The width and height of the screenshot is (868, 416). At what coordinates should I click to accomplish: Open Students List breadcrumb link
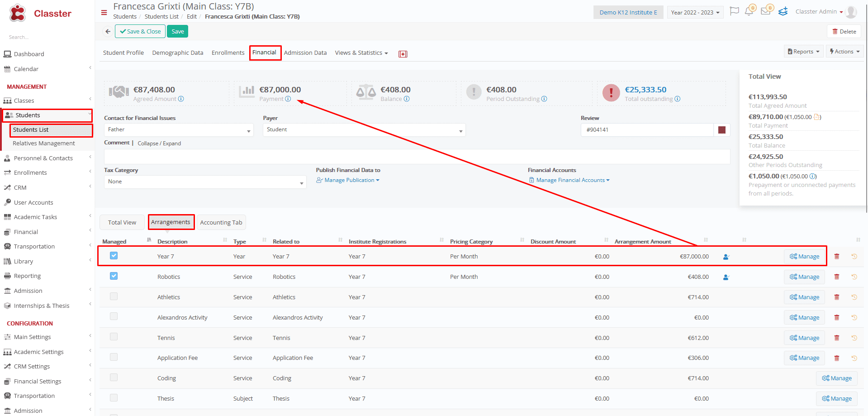click(x=161, y=17)
